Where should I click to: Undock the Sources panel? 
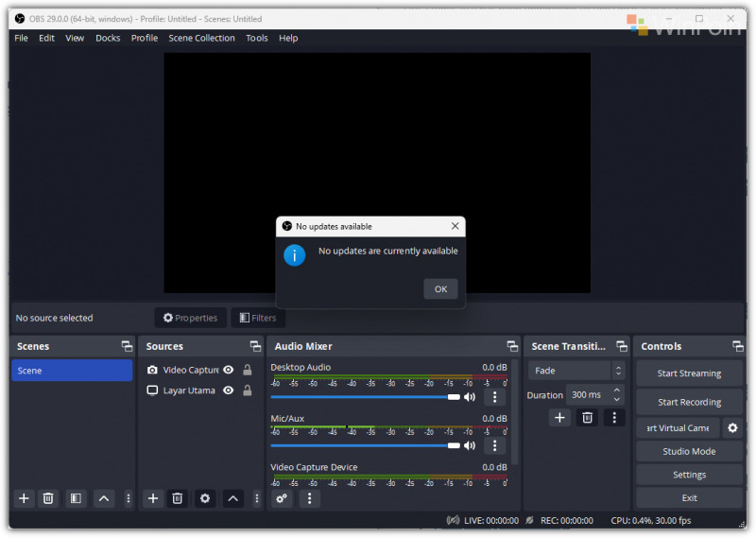pos(255,346)
